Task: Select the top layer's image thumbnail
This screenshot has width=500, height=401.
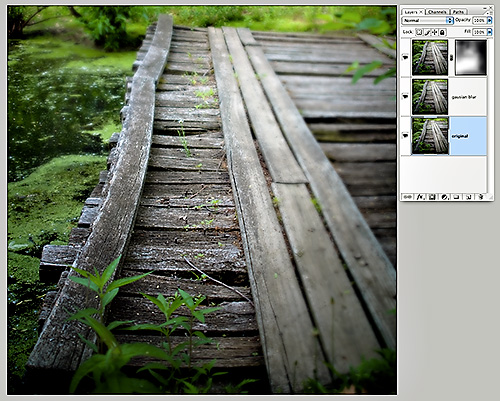Action: [430, 57]
